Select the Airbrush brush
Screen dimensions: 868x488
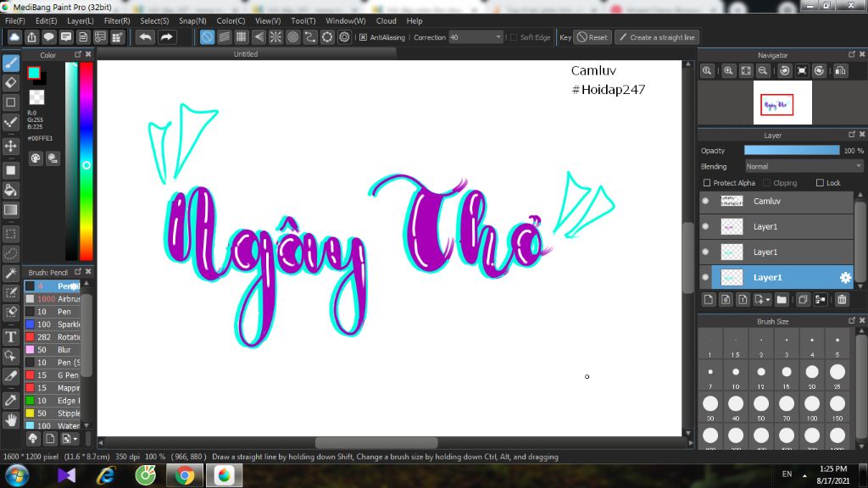(x=53, y=299)
